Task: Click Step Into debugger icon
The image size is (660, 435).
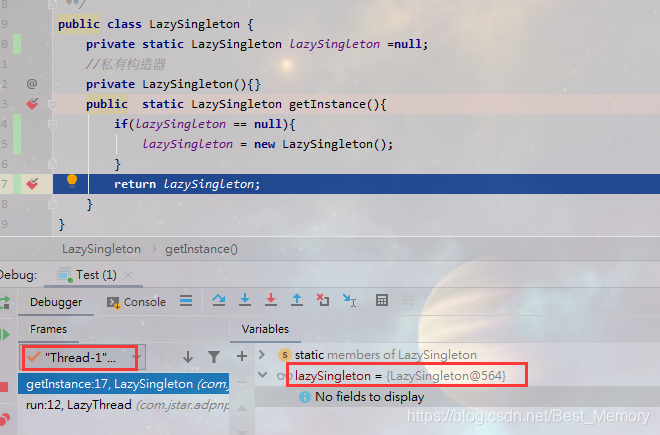Action: pos(245,300)
